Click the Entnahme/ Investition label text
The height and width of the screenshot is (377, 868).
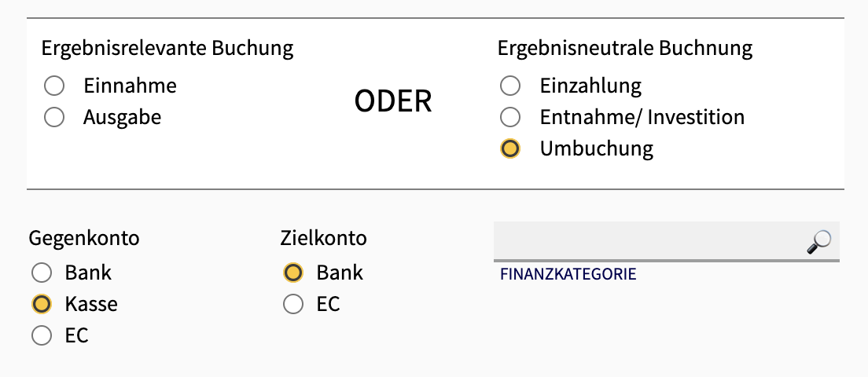pyautogui.click(x=642, y=117)
